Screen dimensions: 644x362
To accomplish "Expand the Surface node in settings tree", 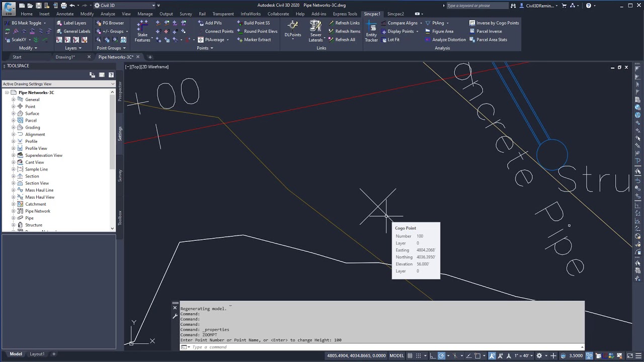I will 14,114.
